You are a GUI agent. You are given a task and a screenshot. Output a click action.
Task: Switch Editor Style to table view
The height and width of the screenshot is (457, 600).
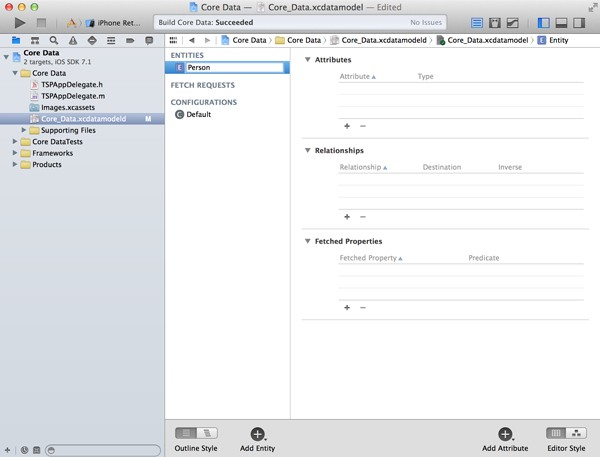tap(556, 433)
